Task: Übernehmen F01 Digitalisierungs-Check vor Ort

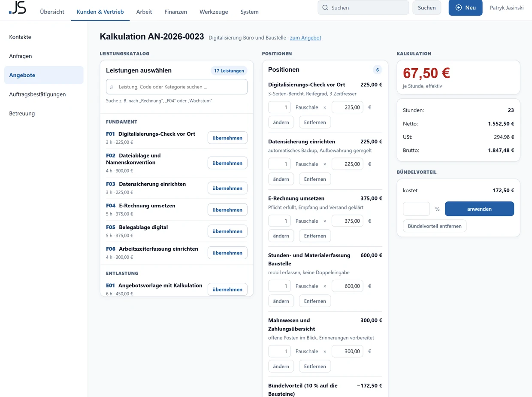Action: click(227, 138)
